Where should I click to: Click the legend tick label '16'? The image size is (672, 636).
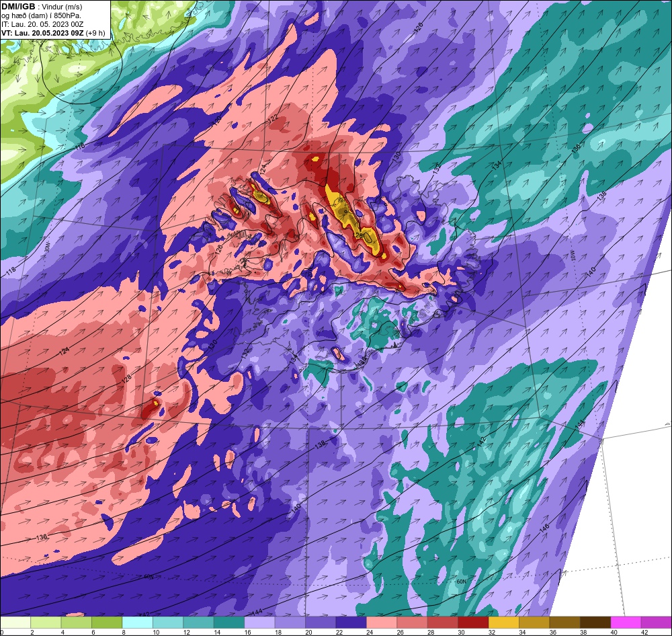pos(247,632)
